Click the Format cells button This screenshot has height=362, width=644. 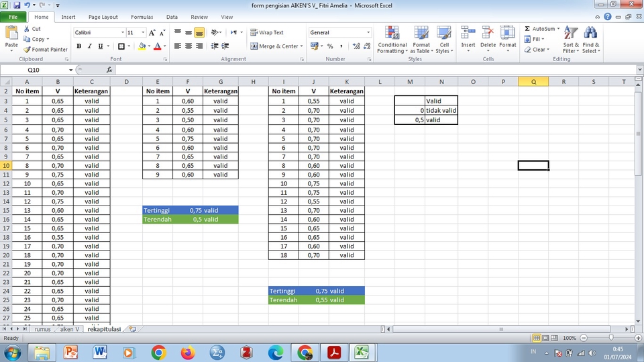[508, 40]
